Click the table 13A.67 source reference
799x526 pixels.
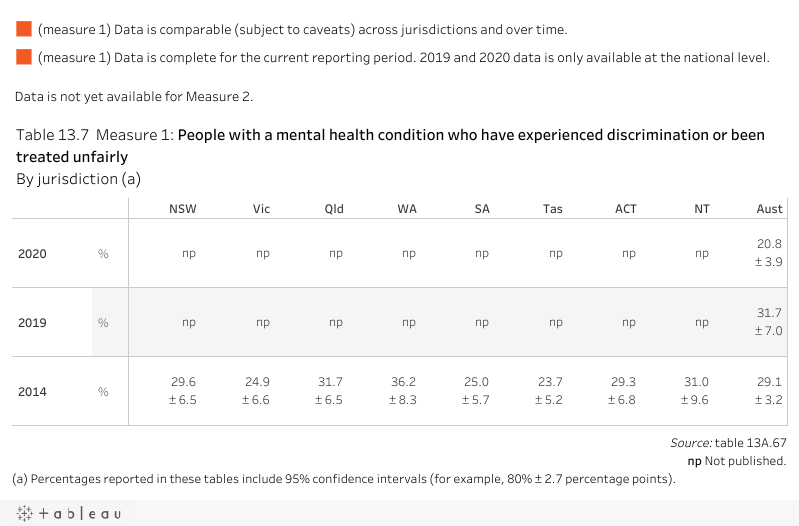(750, 442)
